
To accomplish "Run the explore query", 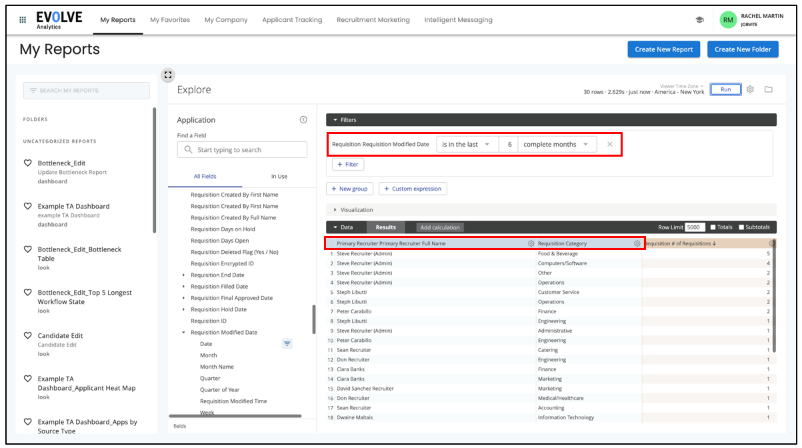I will click(x=725, y=89).
